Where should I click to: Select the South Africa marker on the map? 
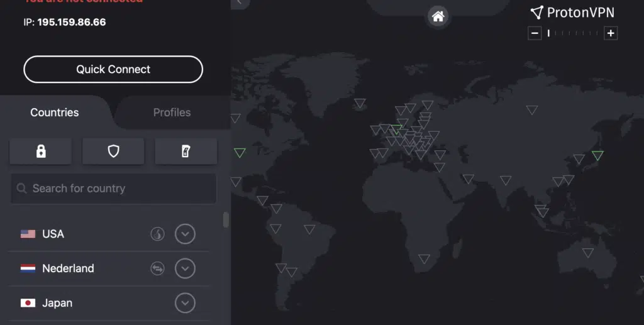tap(424, 259)
